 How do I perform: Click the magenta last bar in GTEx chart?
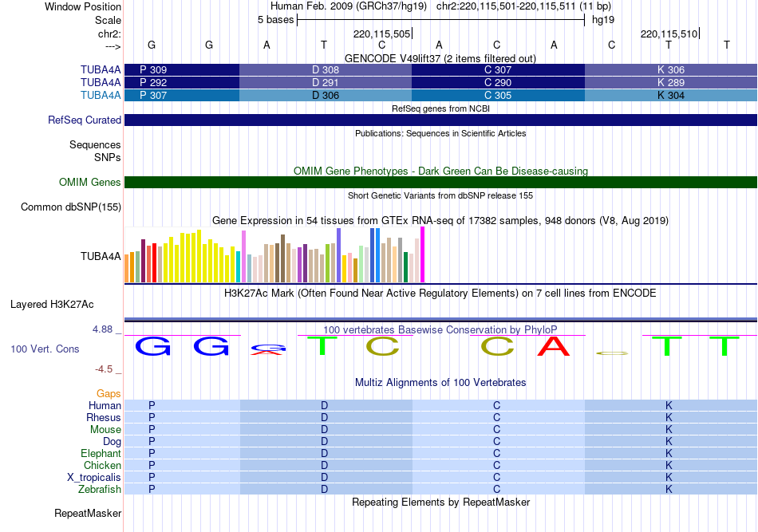[423, 254]
